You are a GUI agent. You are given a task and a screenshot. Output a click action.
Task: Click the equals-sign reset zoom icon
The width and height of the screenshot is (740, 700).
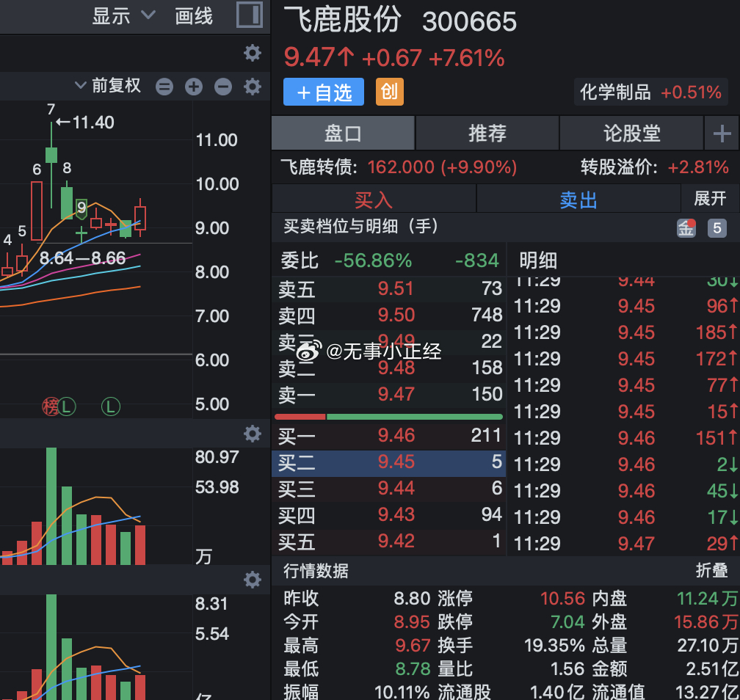click(x=164, y=87)
